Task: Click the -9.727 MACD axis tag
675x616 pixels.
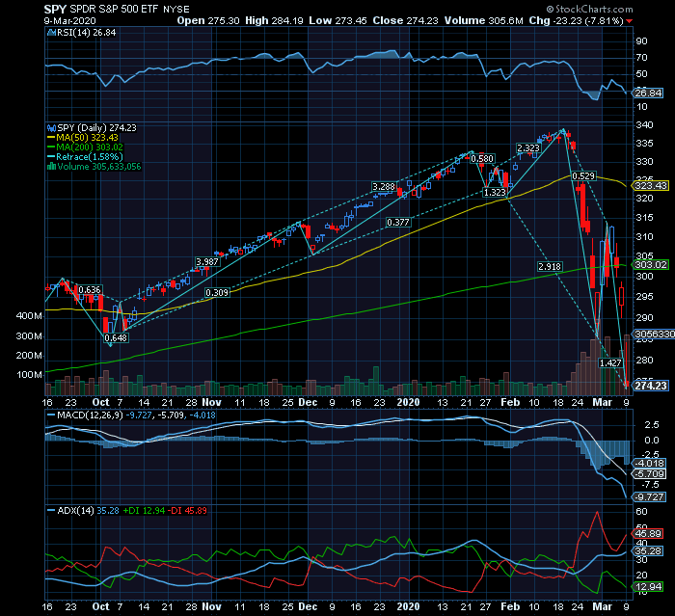Action: click(x=650, y=497)
